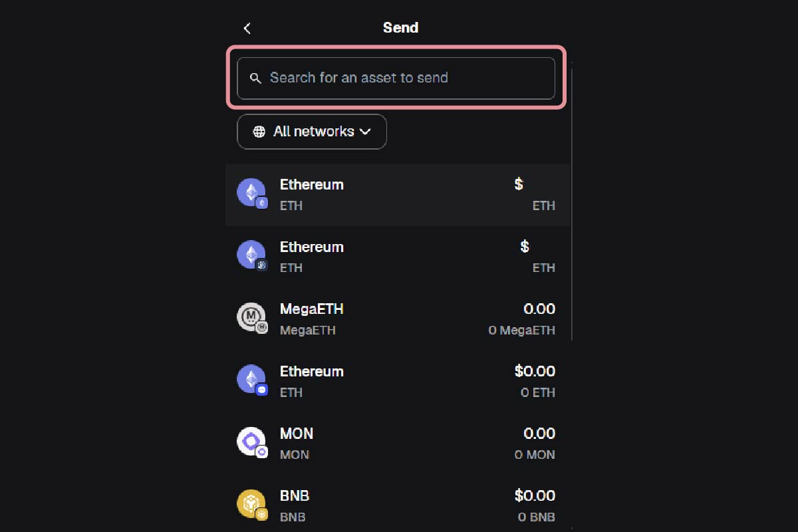Expand the chevron next to All networks
This screenshot has height=532, width=798.
pyautogui.click(x=365, y=132)
